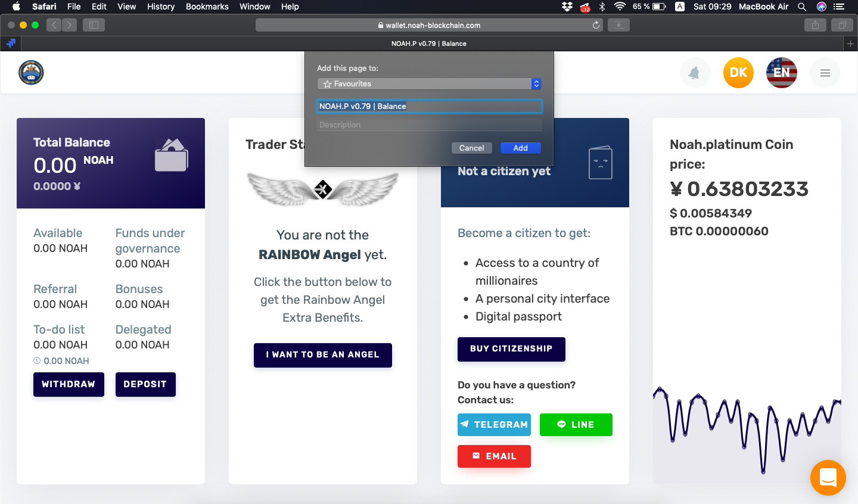Click the Sat 09:29 clock
858x504 pixels.
point(712,7)
